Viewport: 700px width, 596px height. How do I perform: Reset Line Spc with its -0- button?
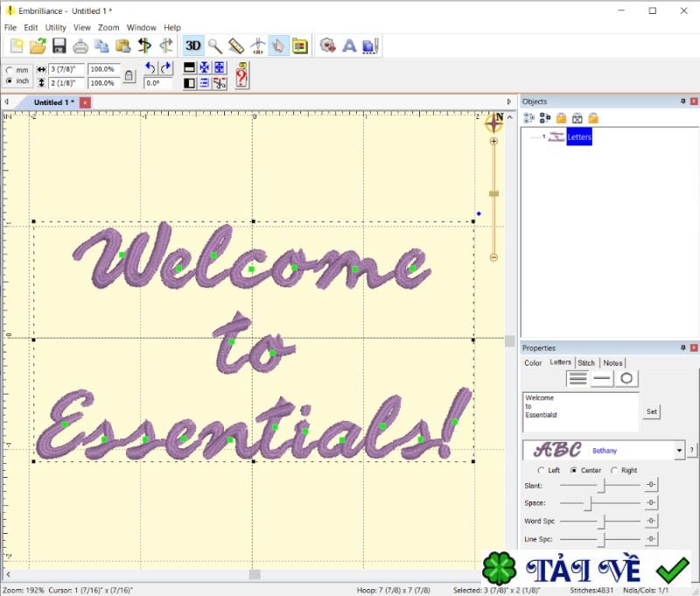(651, 539)
